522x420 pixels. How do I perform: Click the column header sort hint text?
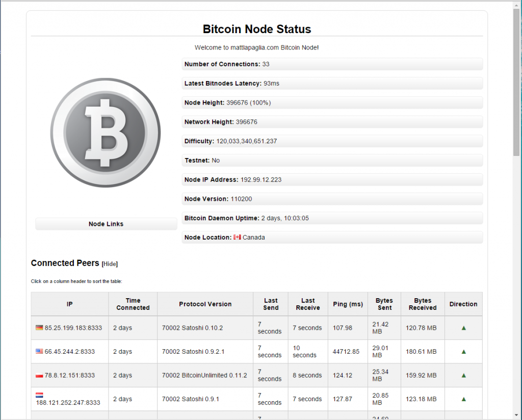tap(76, 281)
